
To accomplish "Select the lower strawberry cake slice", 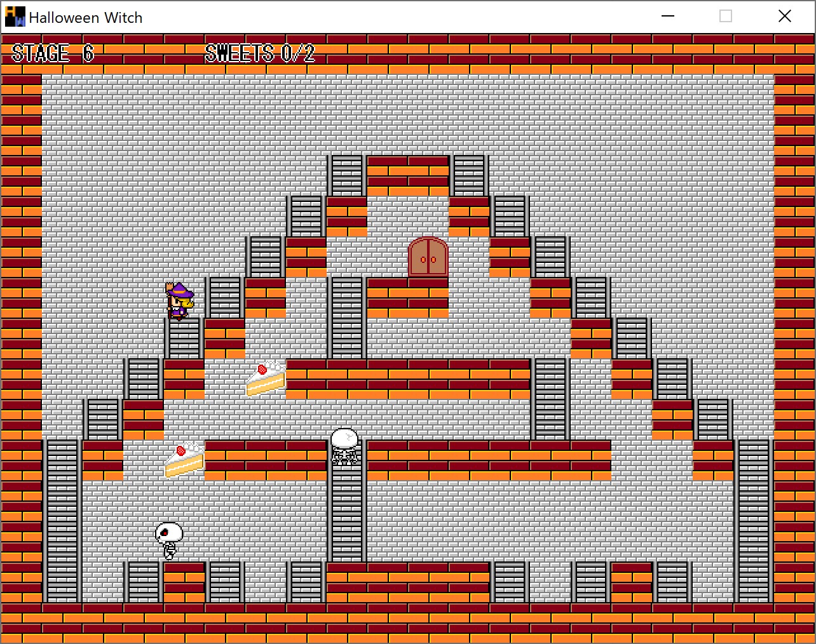I will 184,460.
